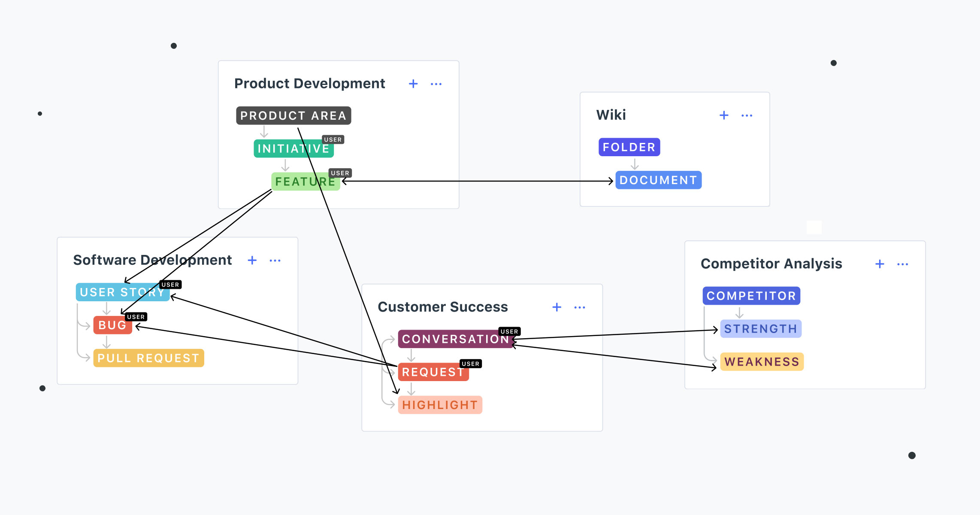This screenshot has width=980, height=515.
Task: Select the PULL REQUEST tag
Action: [x=148, y=358]
